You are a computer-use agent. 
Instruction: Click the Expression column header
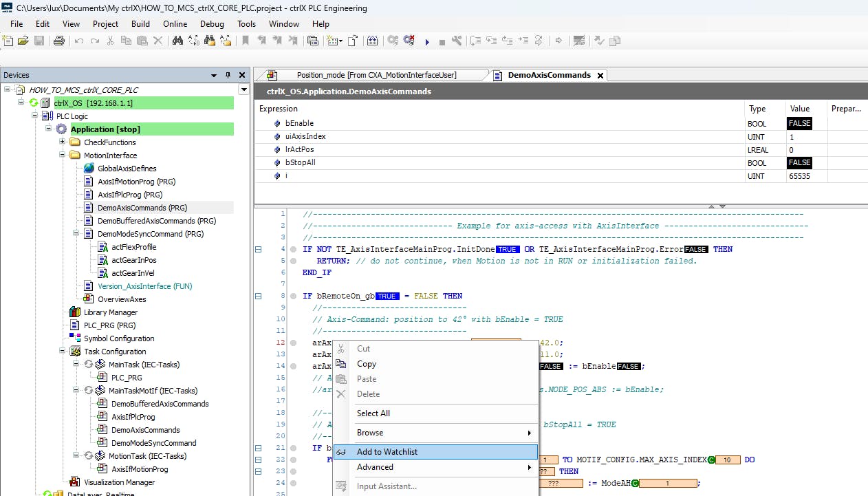500,109
